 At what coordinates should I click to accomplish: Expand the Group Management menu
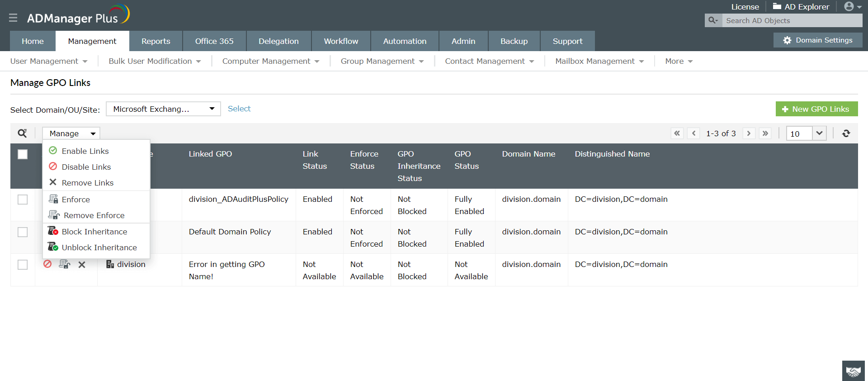click(382, 61)
